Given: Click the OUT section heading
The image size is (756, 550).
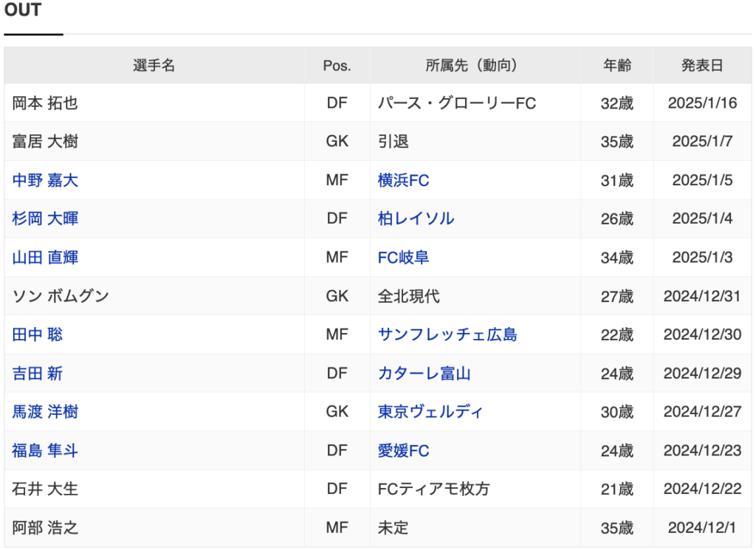Looking at the screenshot, I should click(23, 10).
